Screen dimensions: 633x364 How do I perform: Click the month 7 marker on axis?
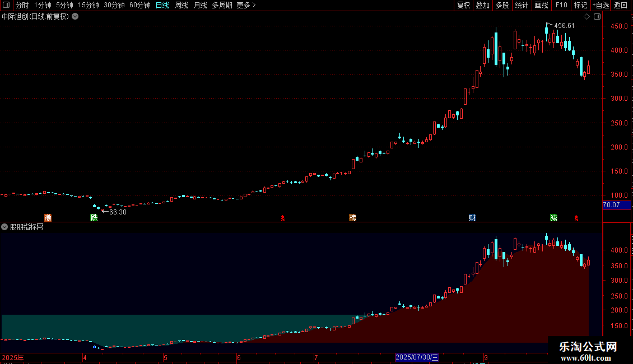316,357
